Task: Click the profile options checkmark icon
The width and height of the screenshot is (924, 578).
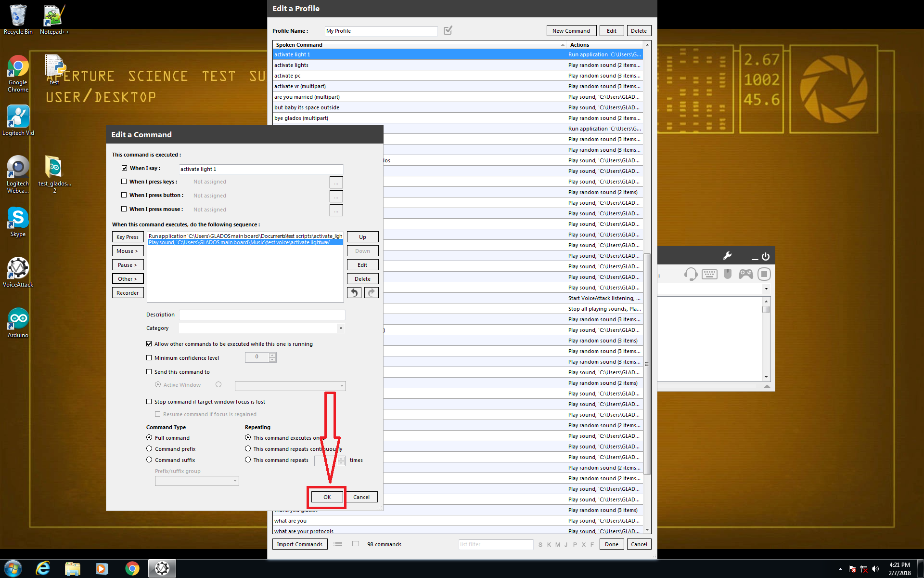Action: point(448,30)
